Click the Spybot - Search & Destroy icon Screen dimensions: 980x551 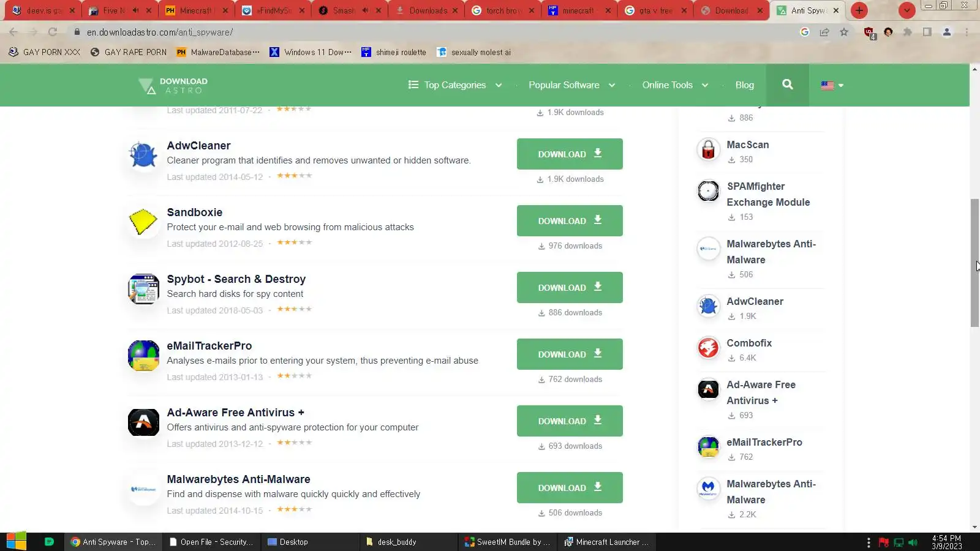[143, 288]
